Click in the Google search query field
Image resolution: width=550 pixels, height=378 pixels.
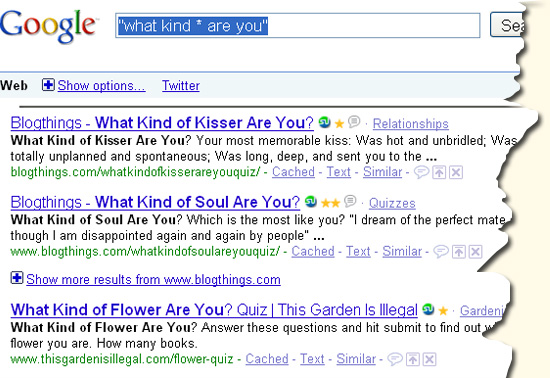click(x=297, y=25)
